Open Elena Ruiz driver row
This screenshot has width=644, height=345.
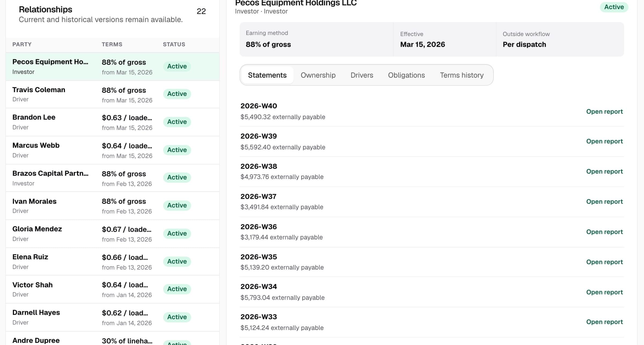point(112,261)
